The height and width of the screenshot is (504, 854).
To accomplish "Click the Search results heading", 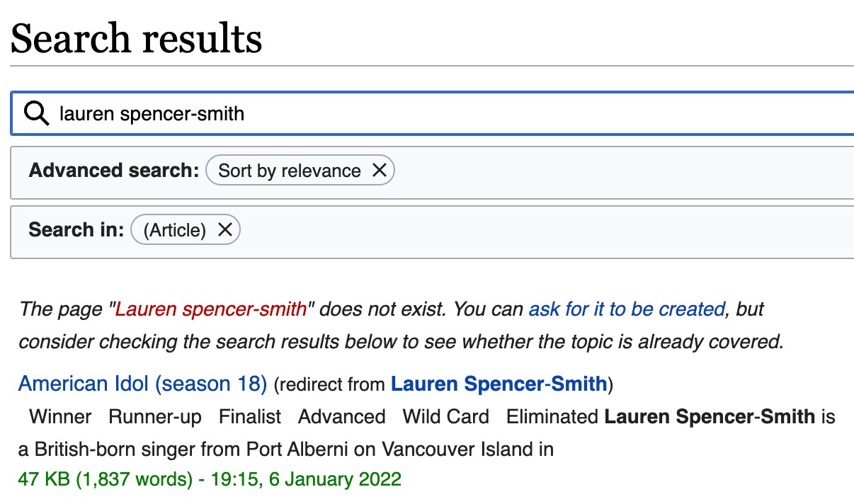I will 136,38.
